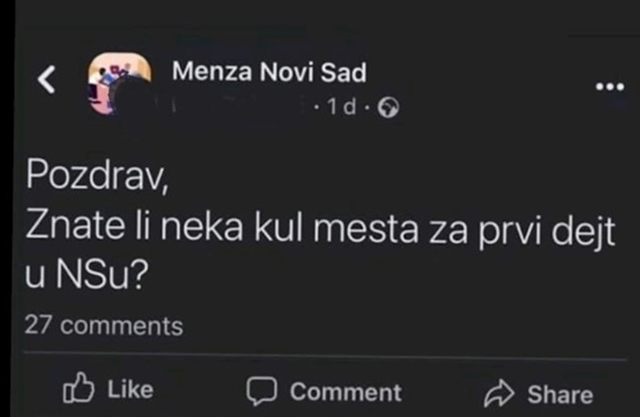Click the Comment text label

346,392
